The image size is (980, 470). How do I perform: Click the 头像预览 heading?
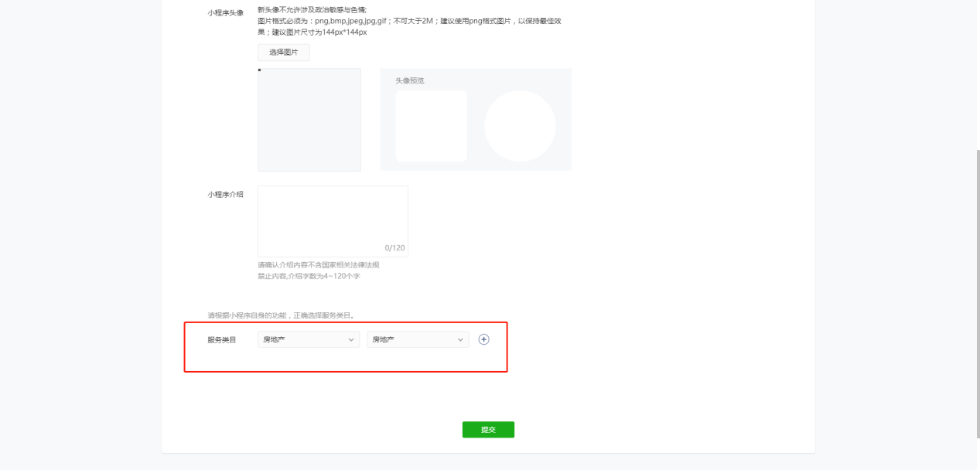(410, 80)
